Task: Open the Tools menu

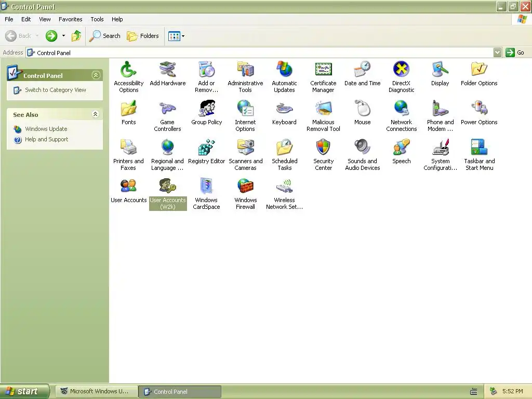Action: click(x=97, y=19)
